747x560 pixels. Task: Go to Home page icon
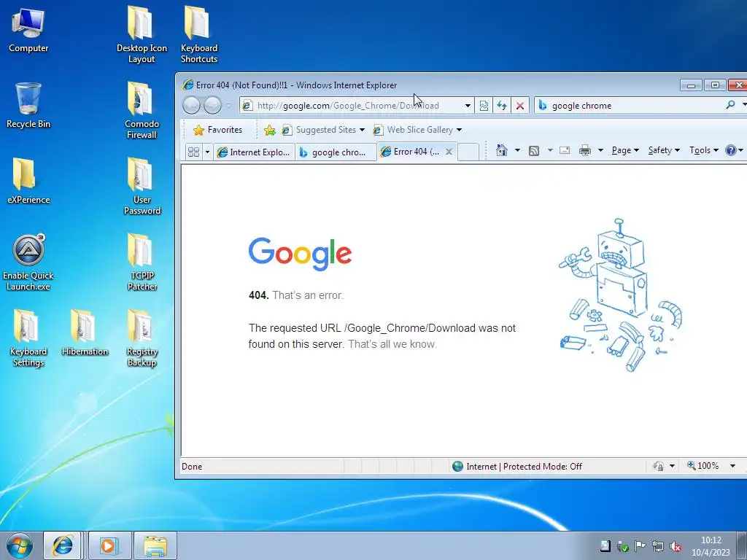pos(502,150)
